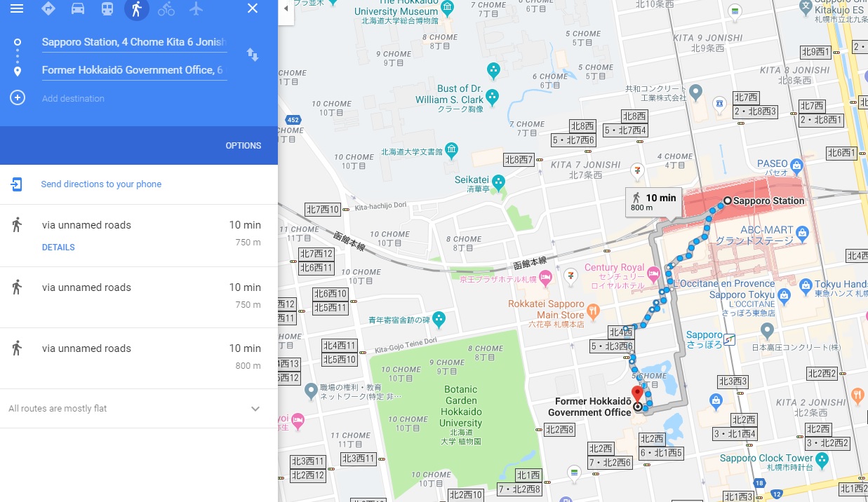The image size is (868, 502).
Task: Switch to cycling directions mode
Action: pyautogui.click(x=166, y=8)
